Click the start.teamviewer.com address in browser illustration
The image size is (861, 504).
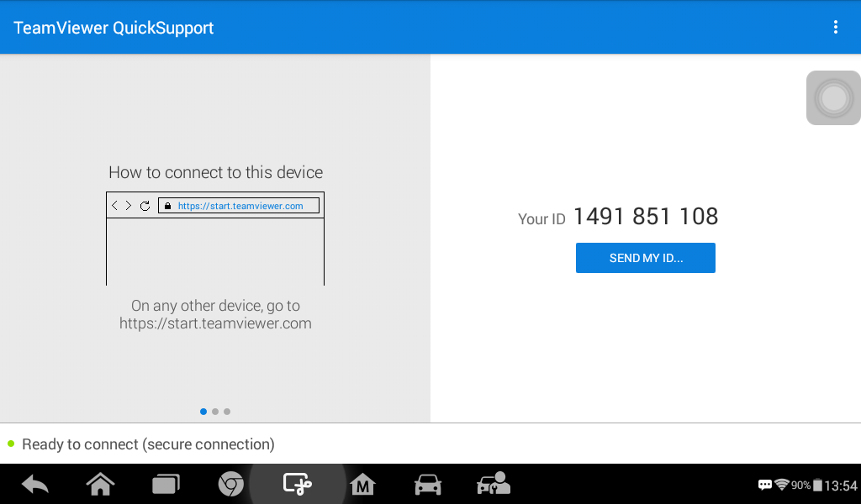tap(240, 206)
